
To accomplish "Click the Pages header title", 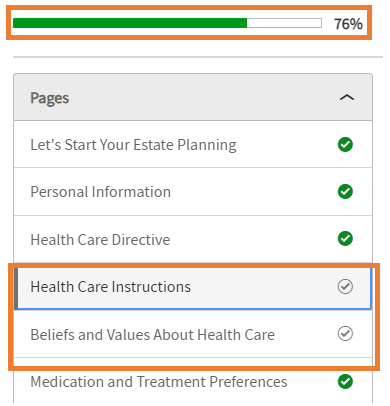I will [50, 98].
